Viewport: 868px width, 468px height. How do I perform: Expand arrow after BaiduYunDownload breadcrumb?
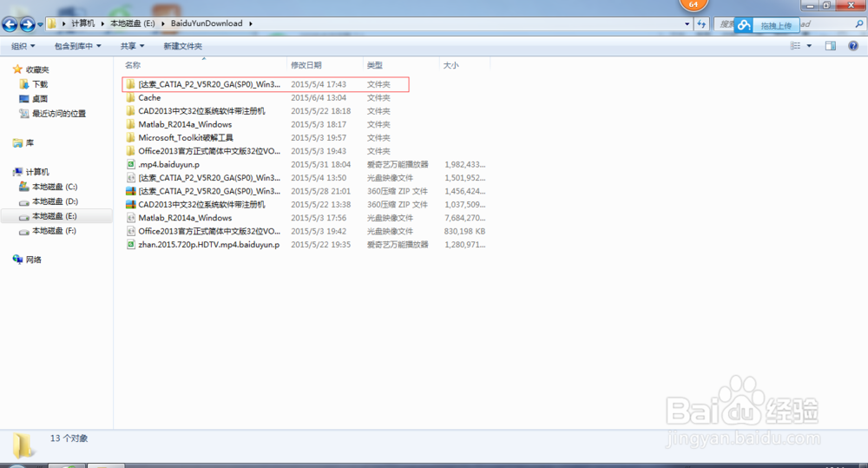click(251, 23)
